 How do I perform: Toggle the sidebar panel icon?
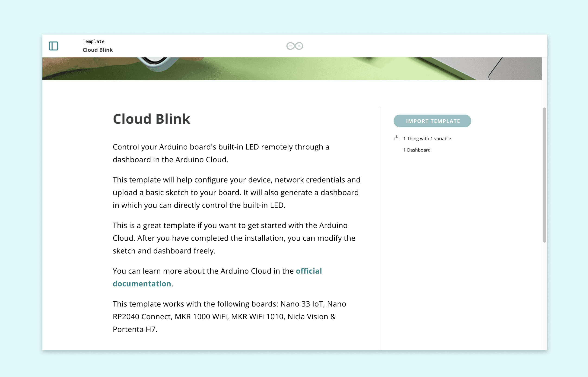(x=54, y=46)
